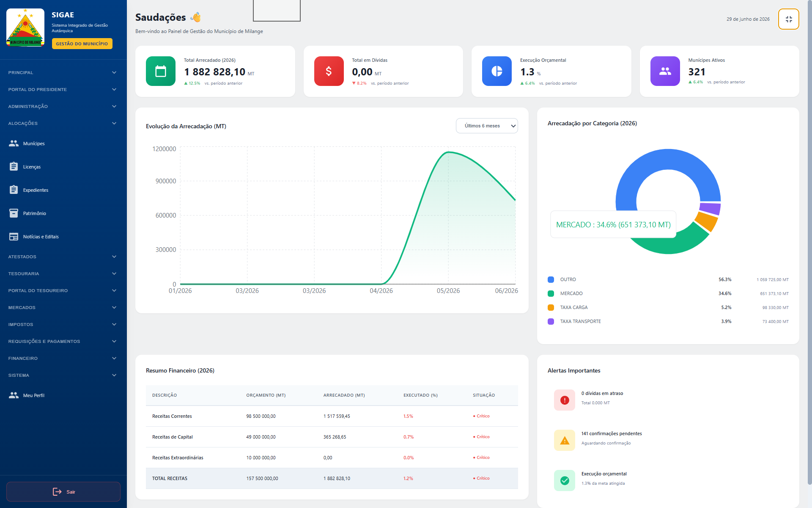
Task: Click the red Total em Dívidas icon
Action: tap(329, 71)
